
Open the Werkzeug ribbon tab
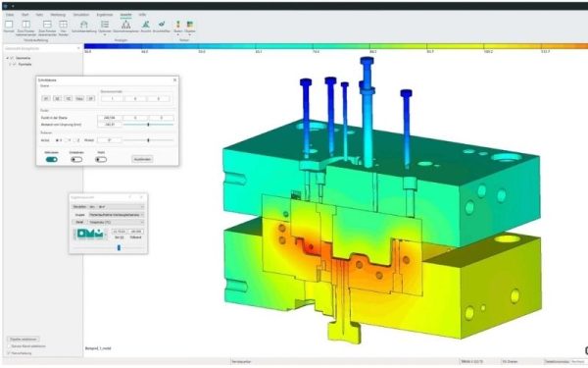tap(58, 15)
